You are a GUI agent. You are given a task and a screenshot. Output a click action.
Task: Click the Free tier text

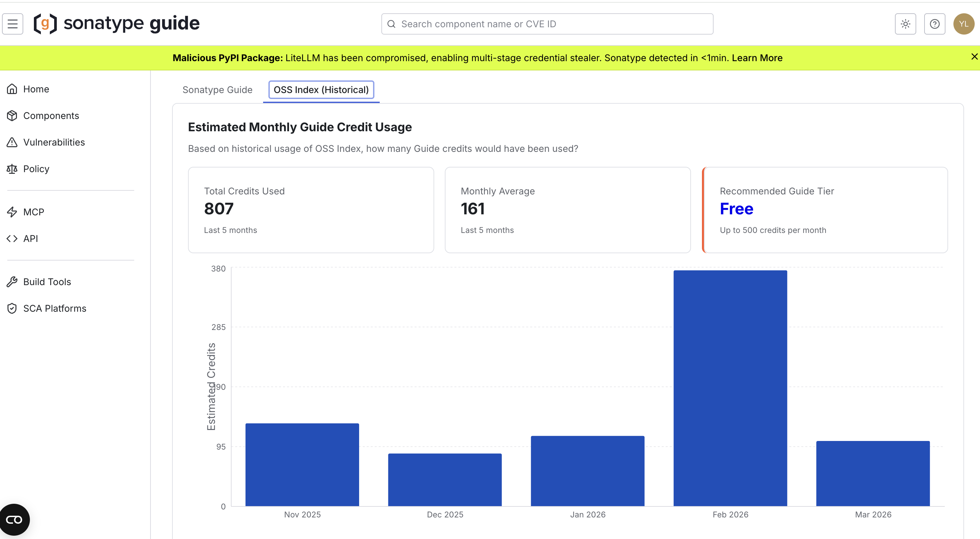[736, 209]
